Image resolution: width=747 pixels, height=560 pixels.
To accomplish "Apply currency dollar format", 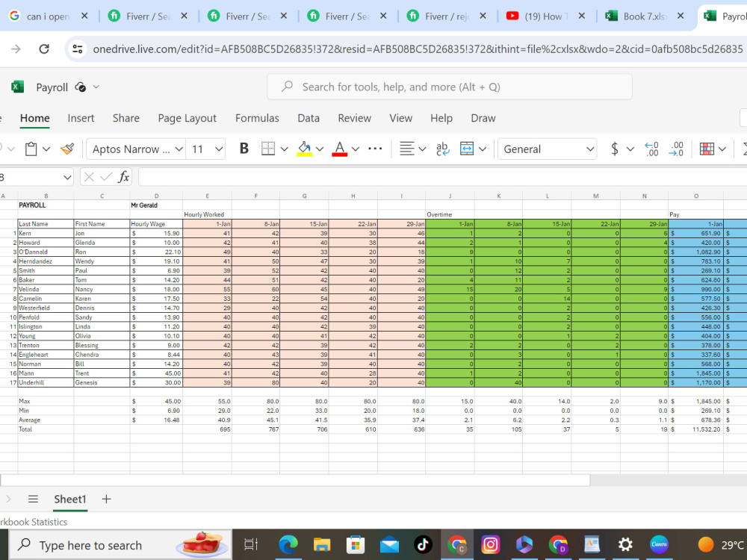I will pyautogui.click(x=615, y=149).
